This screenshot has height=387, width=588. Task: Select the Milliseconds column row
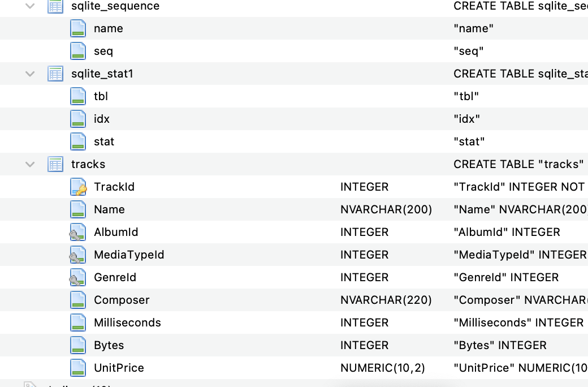point(128,322)
